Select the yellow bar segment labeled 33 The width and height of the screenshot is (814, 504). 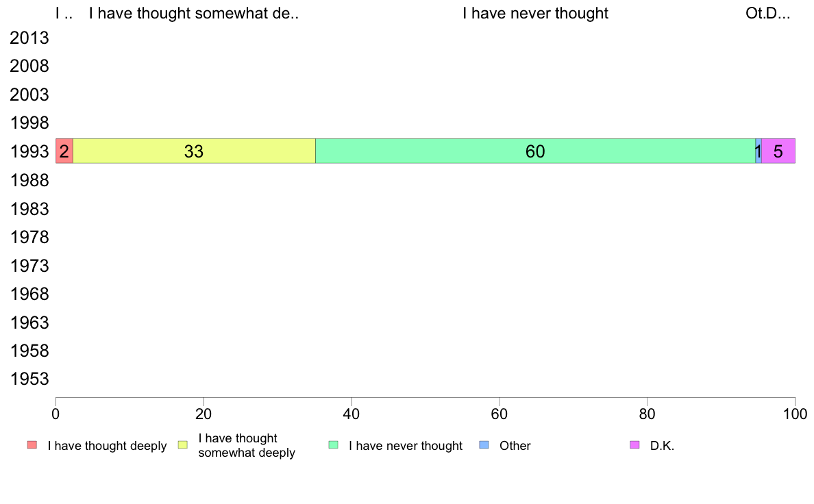pos(194,151)
